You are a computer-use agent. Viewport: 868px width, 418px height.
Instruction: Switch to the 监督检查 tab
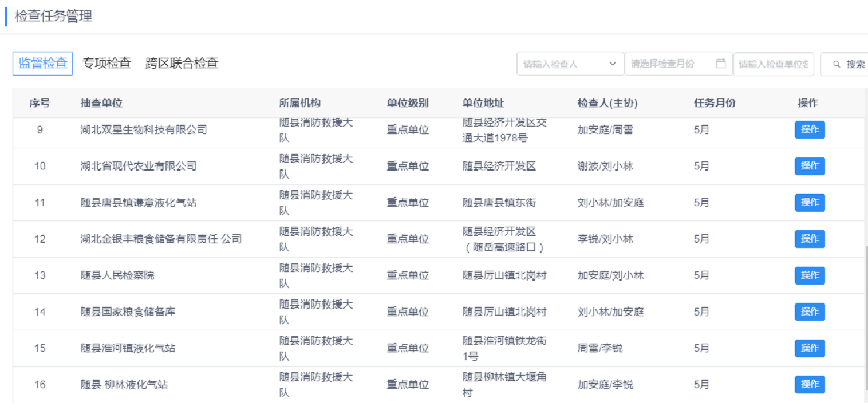coord(43,63)
